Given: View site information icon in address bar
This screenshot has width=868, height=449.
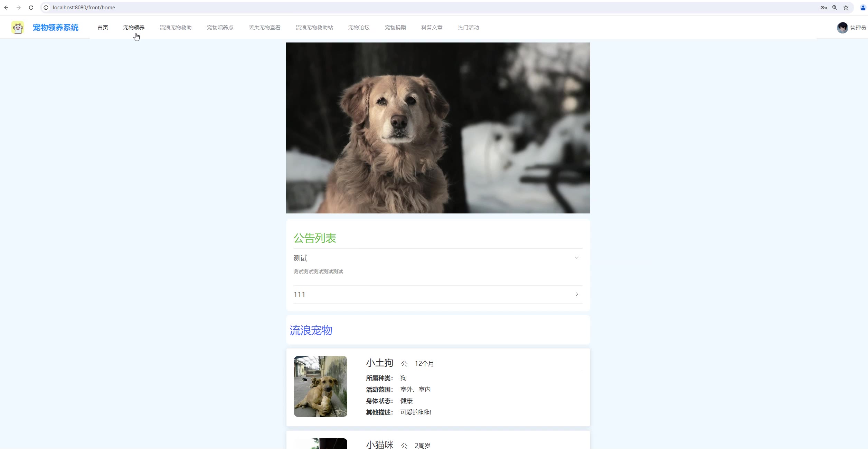Looking at the screenshot, I should point(46,8).
